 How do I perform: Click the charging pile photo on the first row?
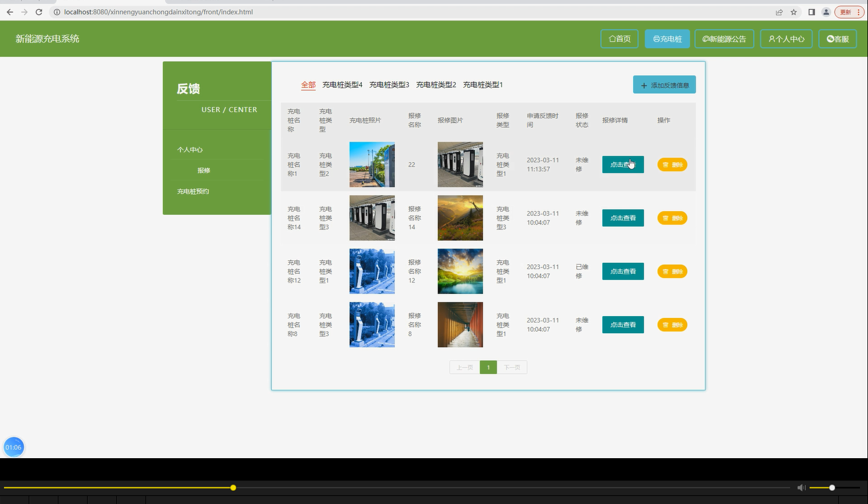[372, 164]
